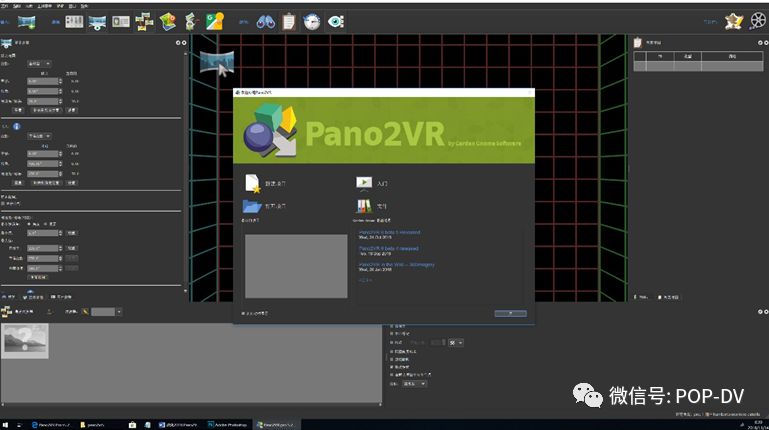Open Microsoft Store from the taskbar
This screenshot has height=430, width=769.
[x=132, y=425]
